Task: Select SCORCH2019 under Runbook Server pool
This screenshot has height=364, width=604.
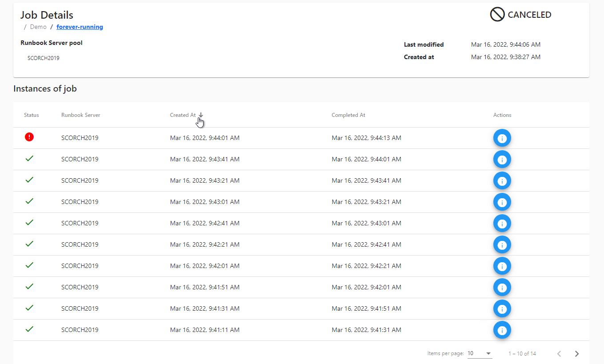Action: point(43,58)
